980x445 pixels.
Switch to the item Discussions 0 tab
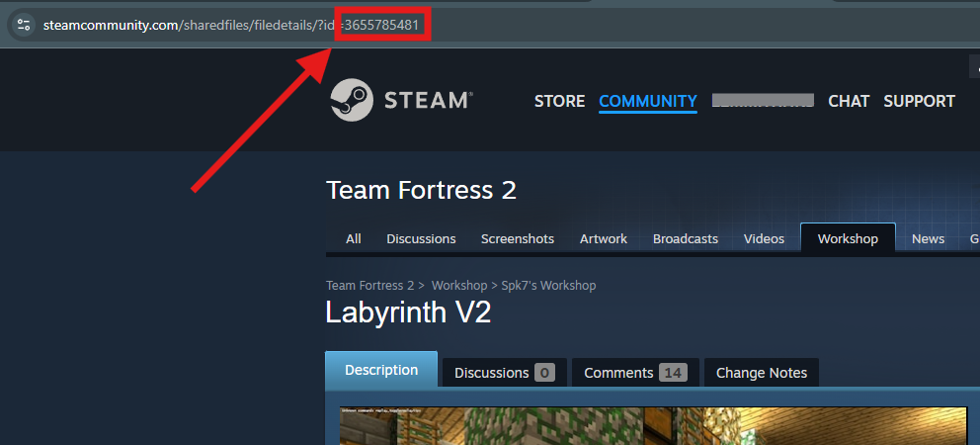(x=505, y=373)
